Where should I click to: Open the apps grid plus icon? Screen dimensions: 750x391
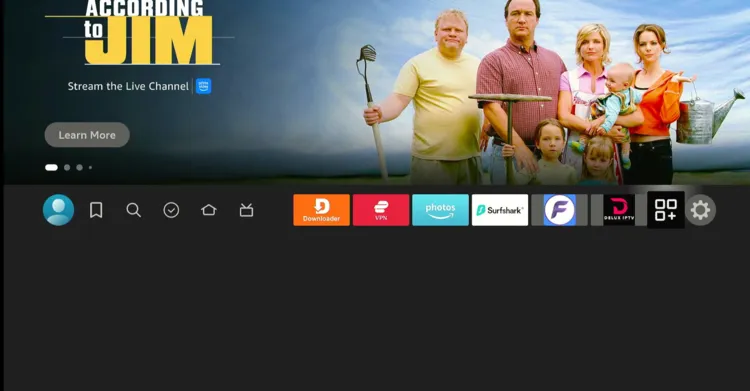[x=666, y=210]
